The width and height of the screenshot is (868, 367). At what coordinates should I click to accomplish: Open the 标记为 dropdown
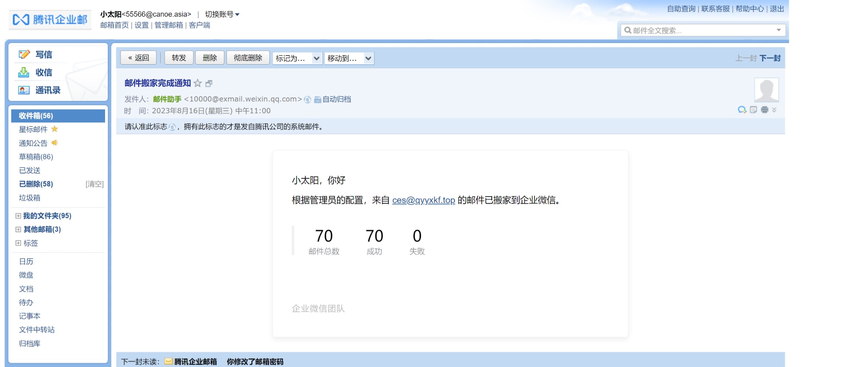coord(297,58)
